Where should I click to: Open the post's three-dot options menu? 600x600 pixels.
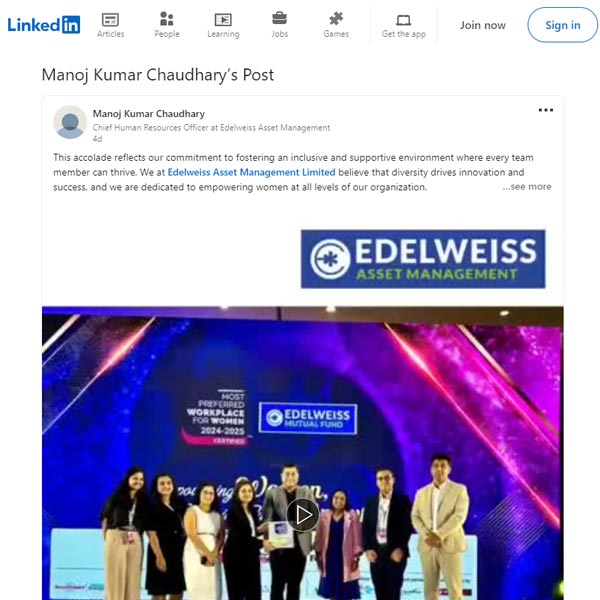[545, 110]
